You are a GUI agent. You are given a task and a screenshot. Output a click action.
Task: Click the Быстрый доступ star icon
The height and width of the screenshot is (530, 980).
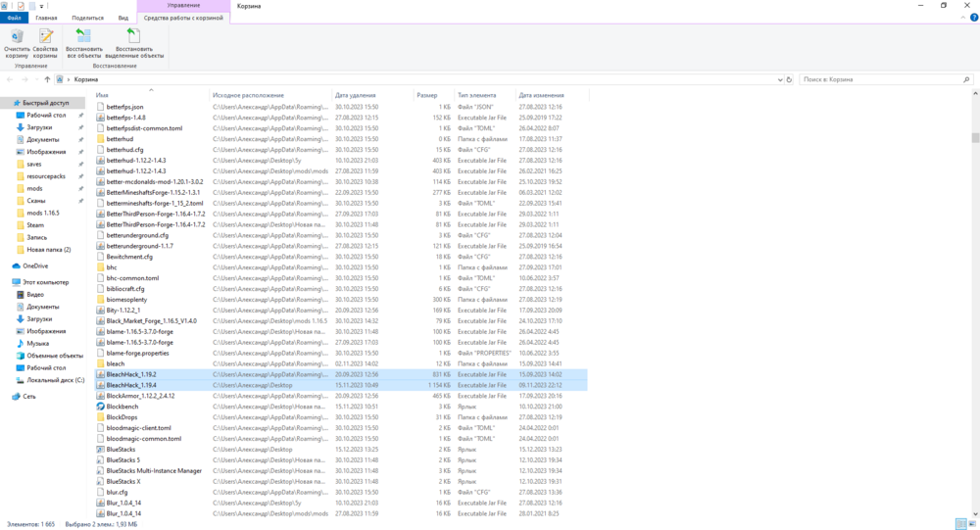[x=17, y=103]
